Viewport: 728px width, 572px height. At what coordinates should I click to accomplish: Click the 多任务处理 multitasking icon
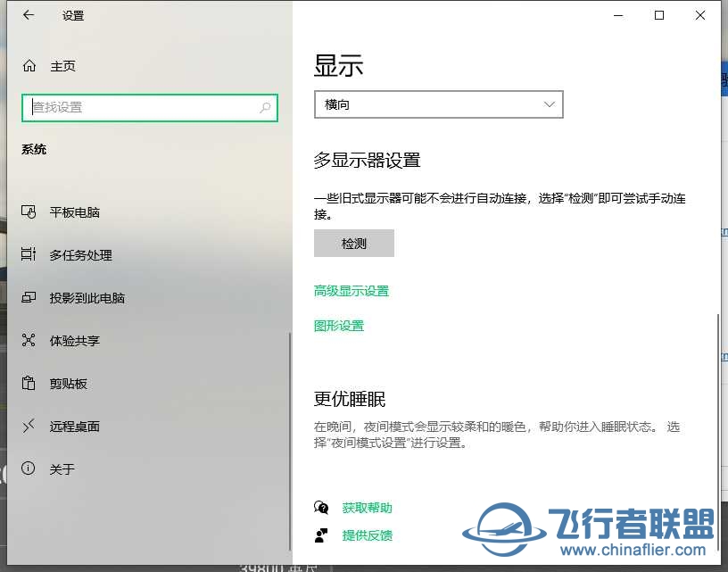pos(28,255)
